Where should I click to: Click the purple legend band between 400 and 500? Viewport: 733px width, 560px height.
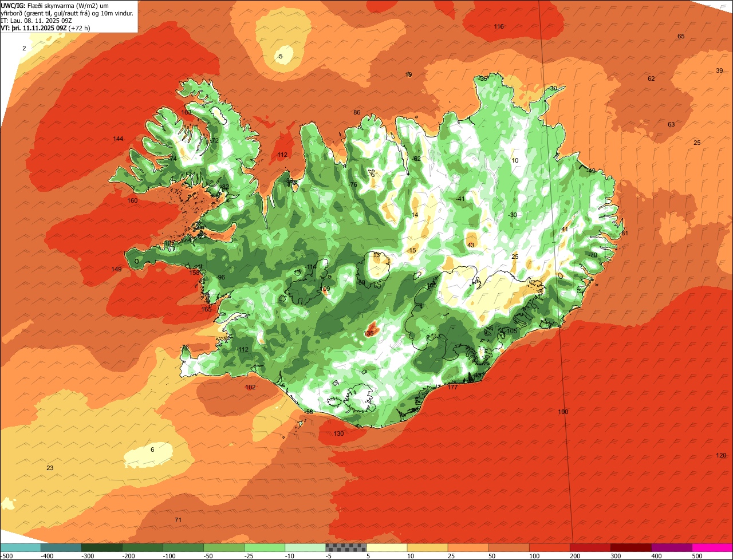tap(672, 547)
